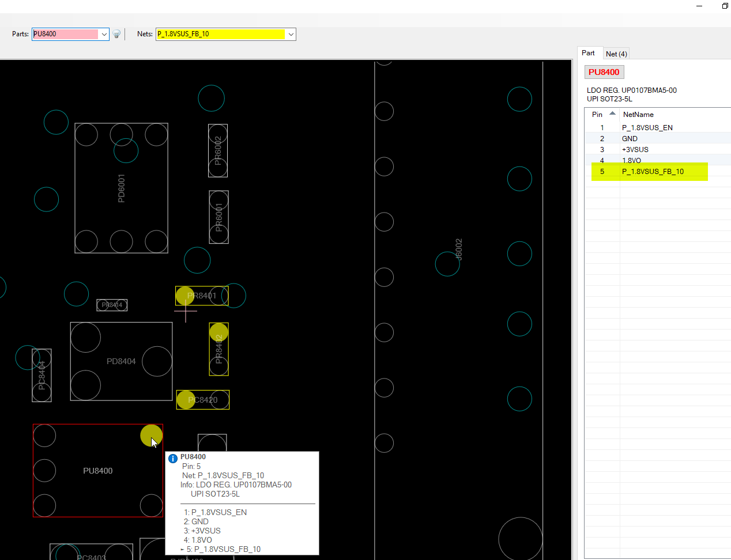Viewport: 731px width, 560px height.
Task: Select highlighted pin 5 P_1.8VSUS_FB_10 row
Action: [652, 171]
